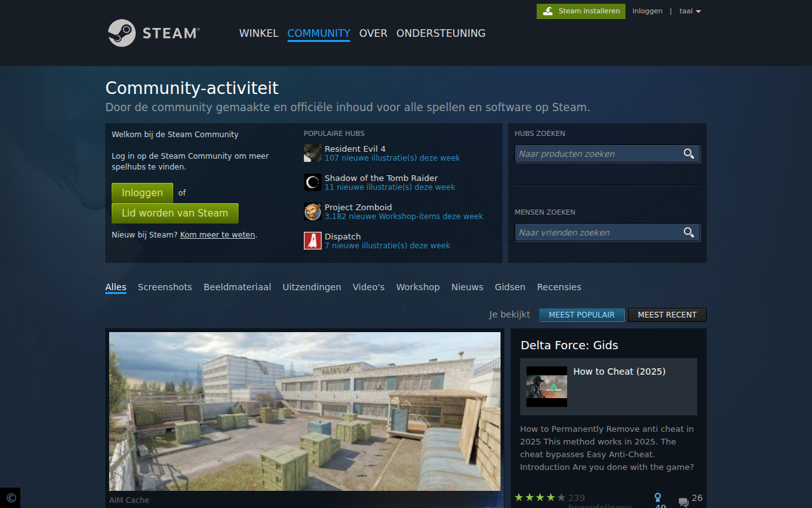
Task: Open the WINKEL menu
Action: (x=259, y=33)
